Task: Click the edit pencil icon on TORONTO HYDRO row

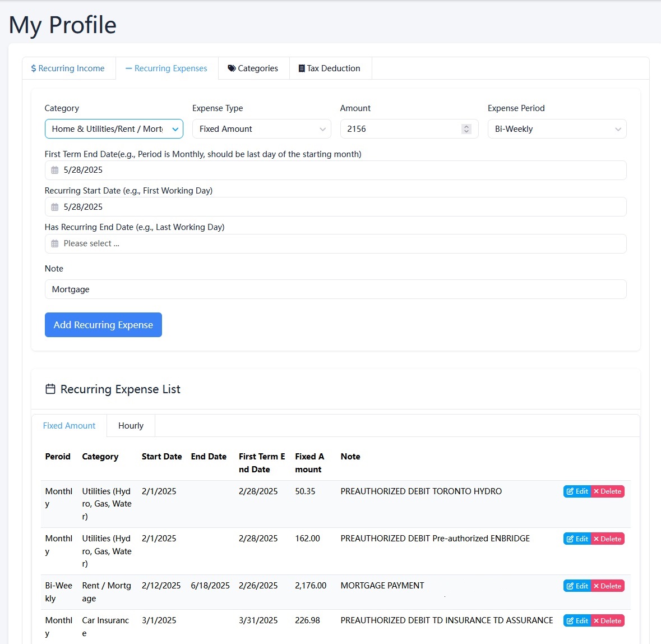Action: click(570, 491)
